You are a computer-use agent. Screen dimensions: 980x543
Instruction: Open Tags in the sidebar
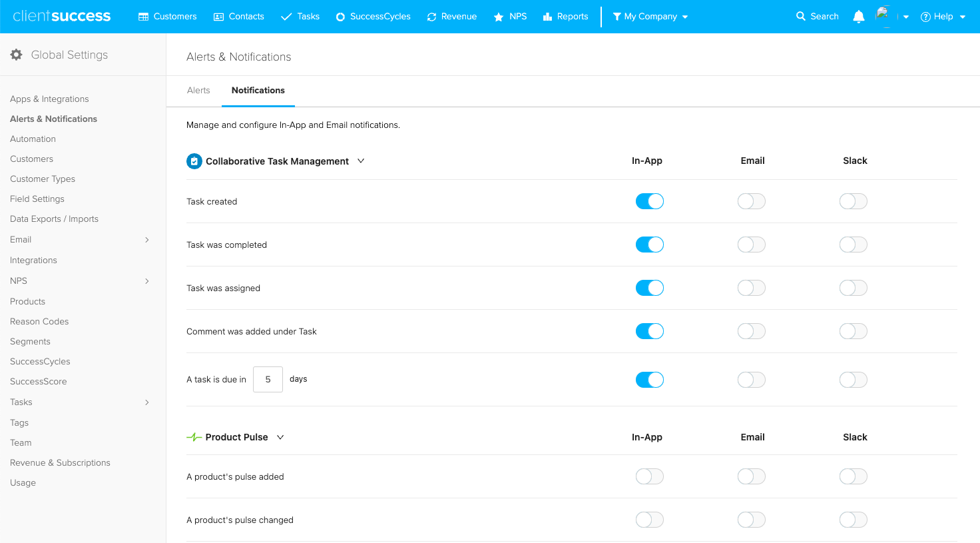click(19, 422)
